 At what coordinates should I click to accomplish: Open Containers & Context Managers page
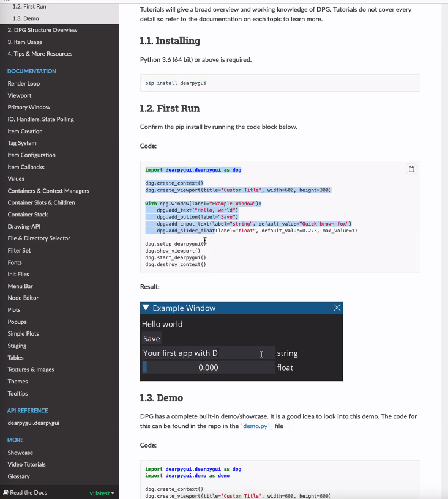(48, 191)
